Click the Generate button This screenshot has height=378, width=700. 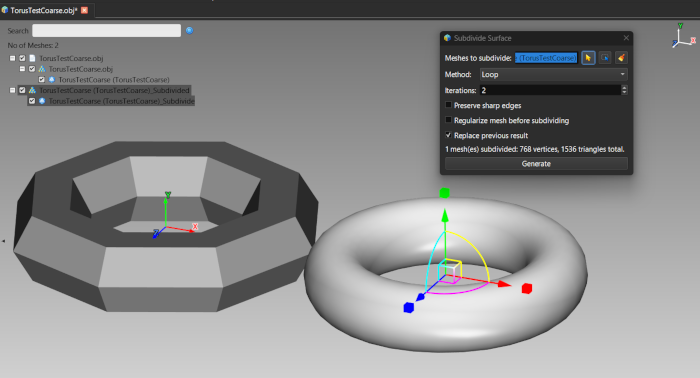click(x=536, y=164)
